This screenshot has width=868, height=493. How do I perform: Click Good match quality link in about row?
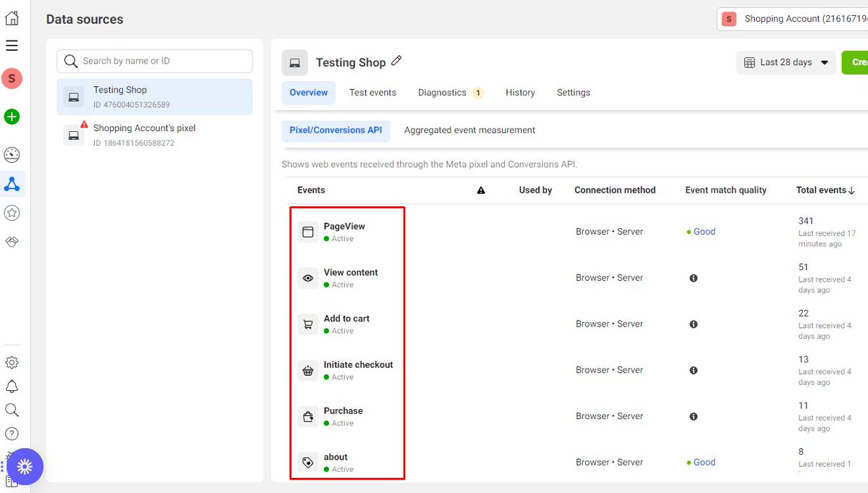[705, 462]
